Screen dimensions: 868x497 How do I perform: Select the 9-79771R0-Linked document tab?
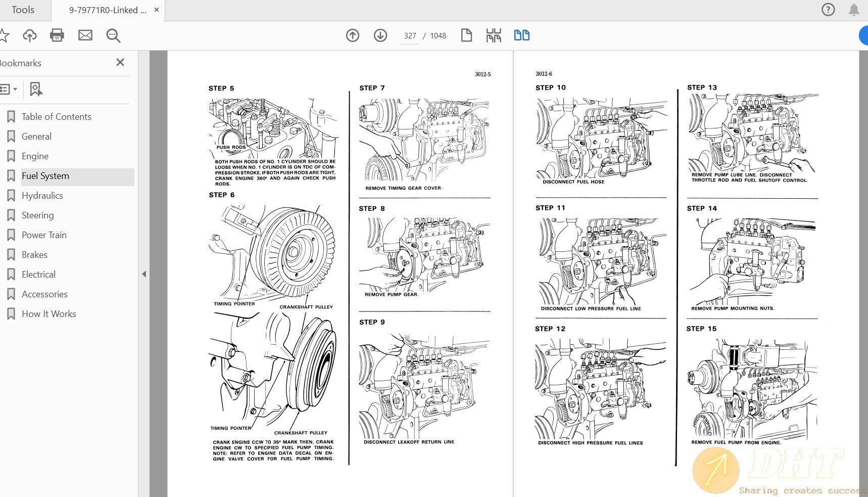point(106,10)
